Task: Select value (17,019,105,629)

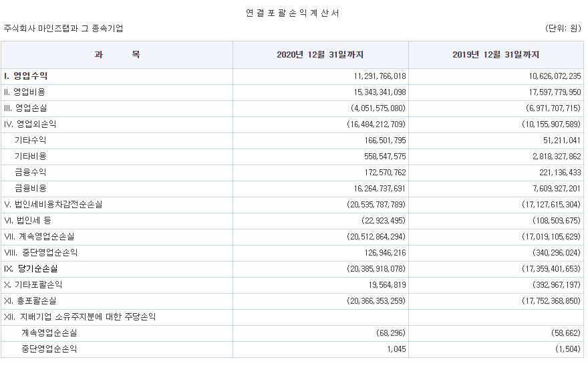Action: click(x=552, y=237)
